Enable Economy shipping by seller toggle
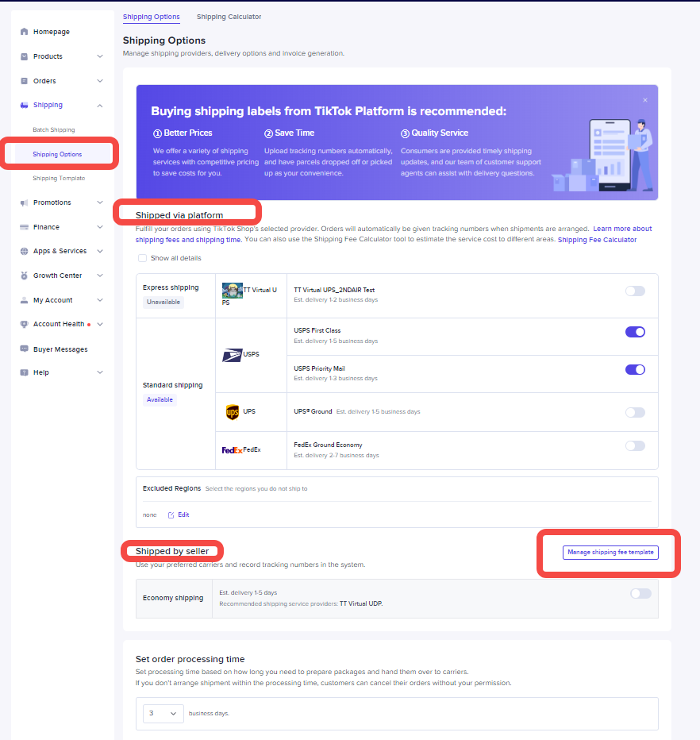The image size is (700, 740). [x=640, y=593]
